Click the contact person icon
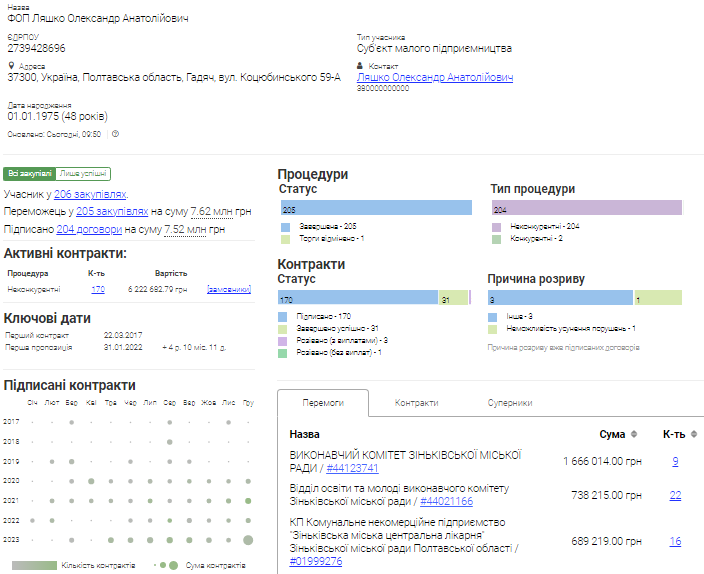Viewport: 704px width, 574px height. 360,66
